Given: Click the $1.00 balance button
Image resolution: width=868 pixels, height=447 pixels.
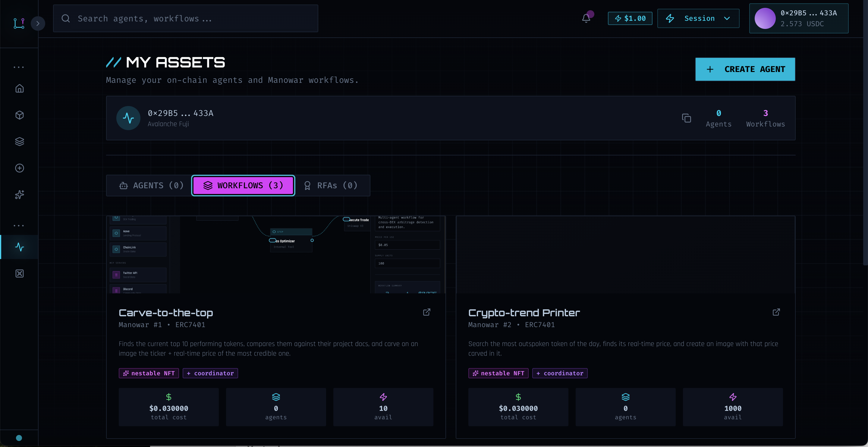Looking at the screenshot, I should click(630, 19).
